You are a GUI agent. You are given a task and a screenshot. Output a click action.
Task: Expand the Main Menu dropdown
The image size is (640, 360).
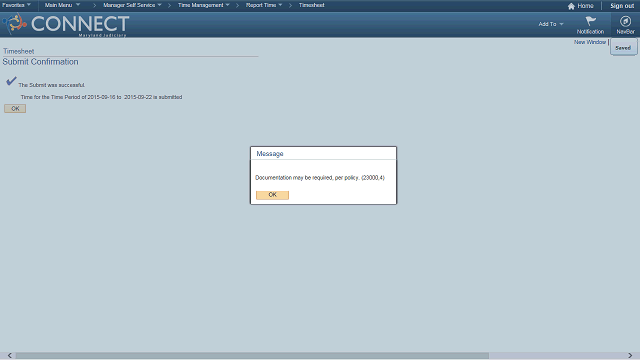pyautogui.click(x=62, y=5)
